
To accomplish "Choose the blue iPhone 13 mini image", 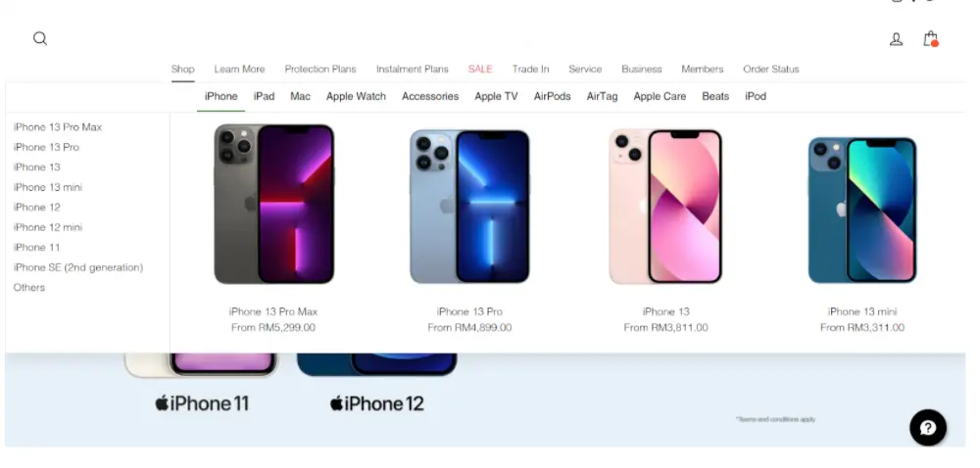I will click(x=861, y=210).
